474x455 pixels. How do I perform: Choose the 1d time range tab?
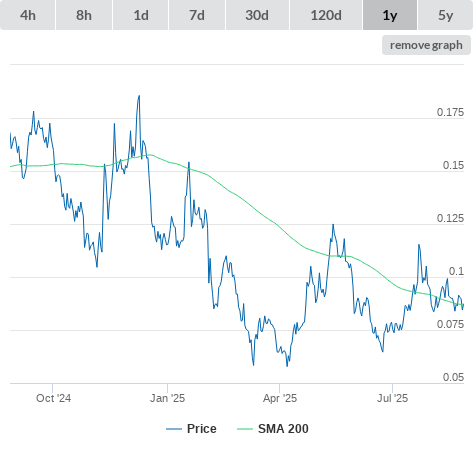click(141, 15)
